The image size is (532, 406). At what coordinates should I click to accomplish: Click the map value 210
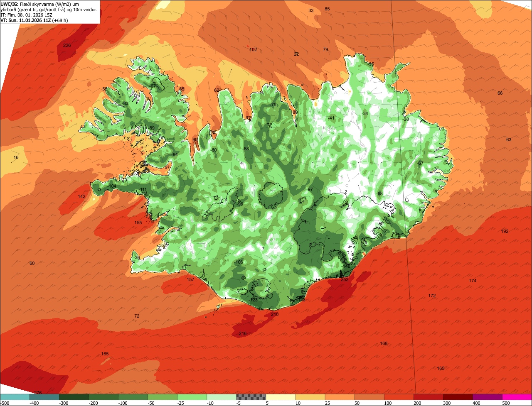[275, 314]
